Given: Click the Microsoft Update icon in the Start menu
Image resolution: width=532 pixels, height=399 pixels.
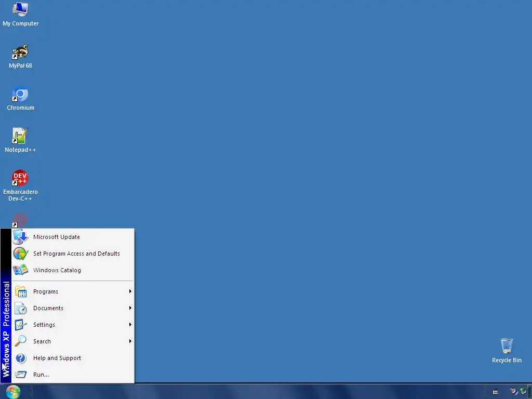Looking at the screenshot, I should coord(20,236).
